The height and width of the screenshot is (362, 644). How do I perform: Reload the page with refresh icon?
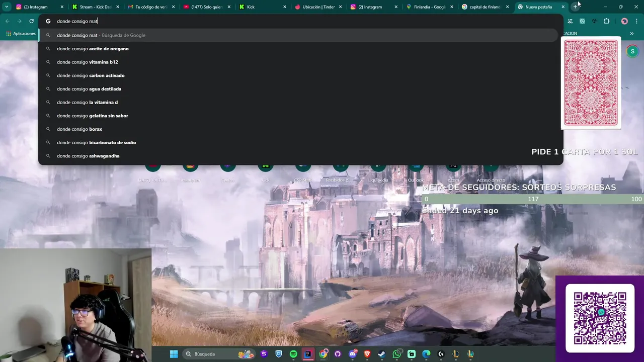tap(31, 21)
